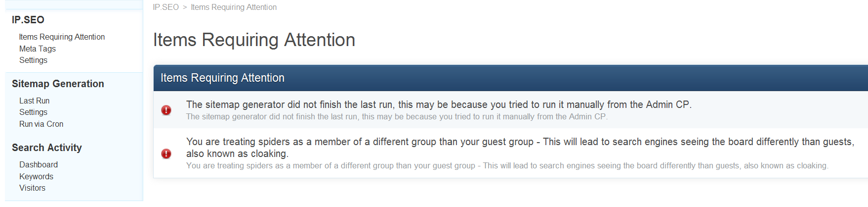Go to Run via Cron
Viewport: 868px width, 207px height.
point(41,124)
